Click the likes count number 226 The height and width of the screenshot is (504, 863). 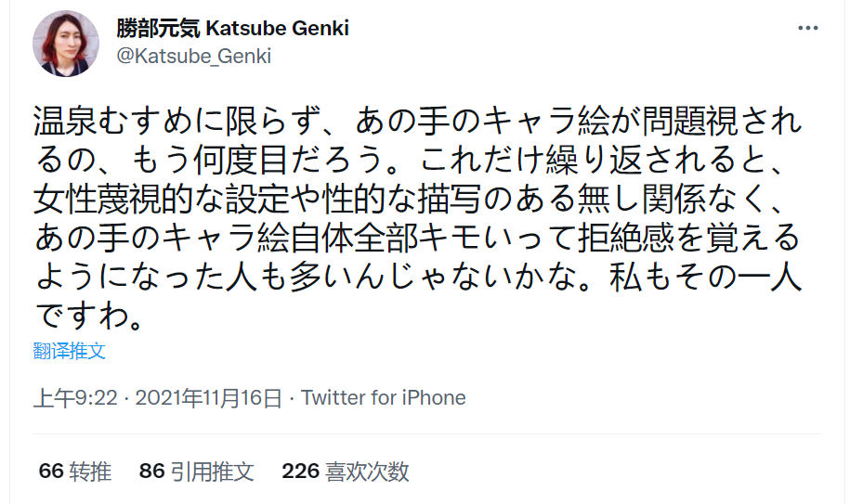pyautogui.click(x=300, y=472)
